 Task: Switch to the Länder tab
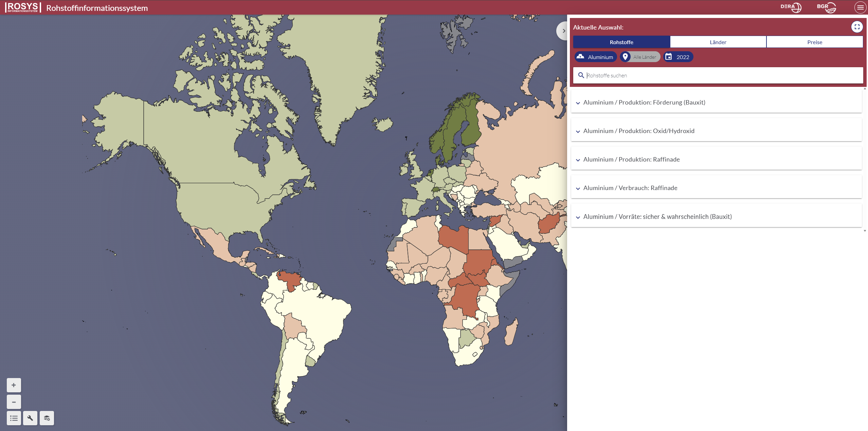click(718, 42)
